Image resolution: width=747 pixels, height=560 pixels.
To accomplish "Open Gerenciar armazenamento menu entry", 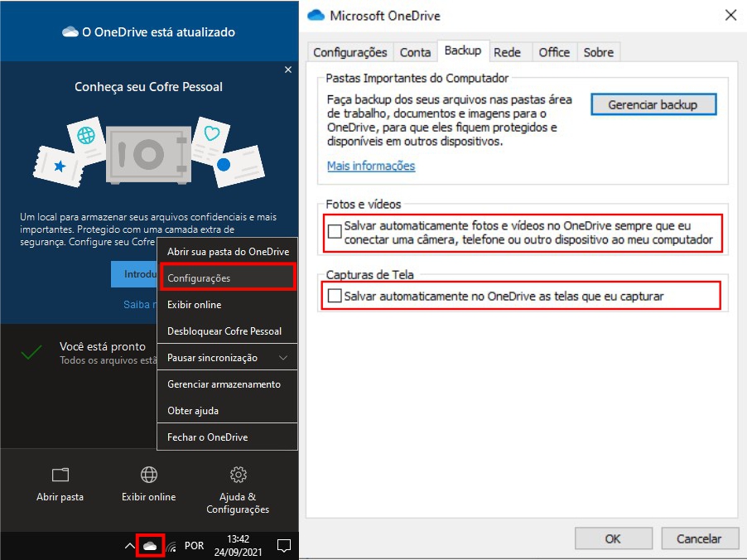I will click(x=227, y=384).
